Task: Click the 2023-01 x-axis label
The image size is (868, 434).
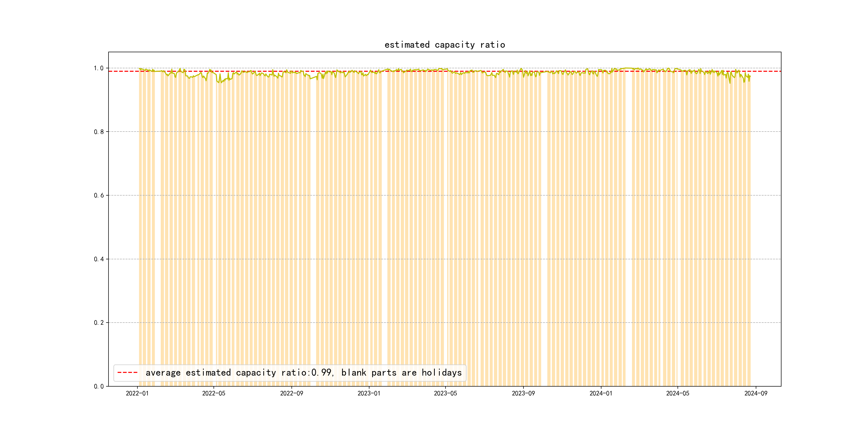Action: tap(369, 394)
